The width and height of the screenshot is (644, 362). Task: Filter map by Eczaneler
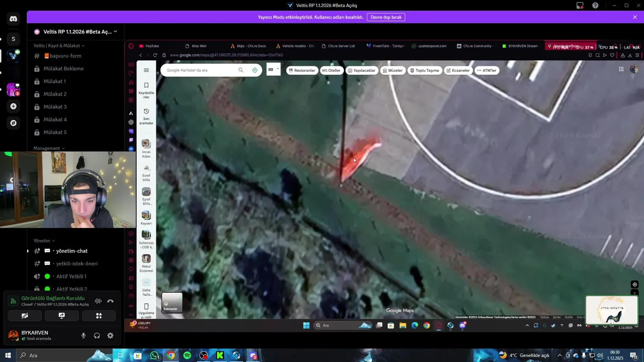point(458,70)
